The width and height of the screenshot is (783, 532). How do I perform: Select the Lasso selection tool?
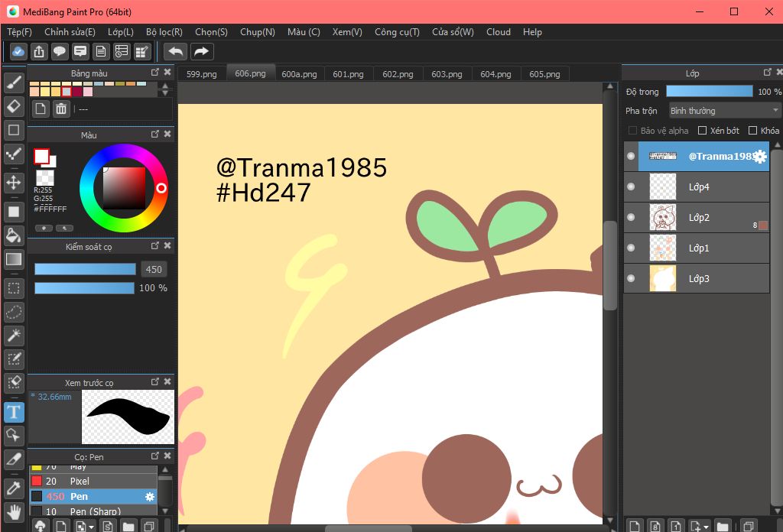[14, 312]
